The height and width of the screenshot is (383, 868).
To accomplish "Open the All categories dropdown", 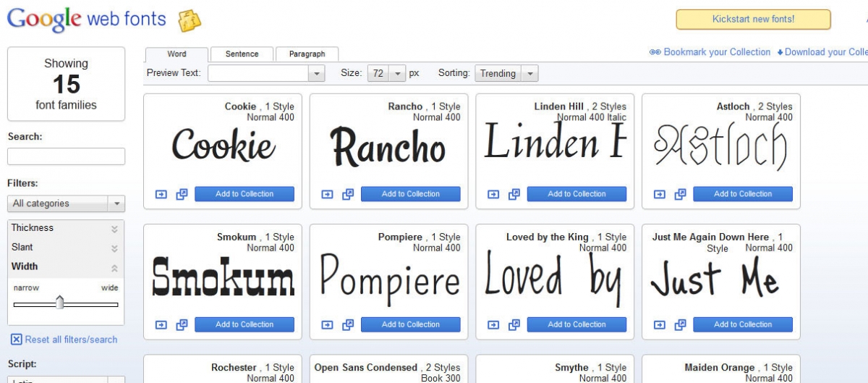I will click(66, 203).
